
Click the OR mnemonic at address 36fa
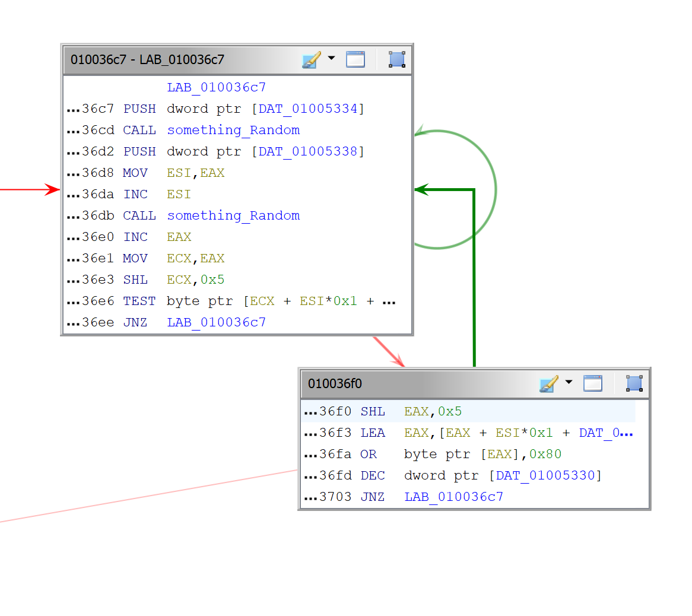pyautogui.click(x=369, y=454)
